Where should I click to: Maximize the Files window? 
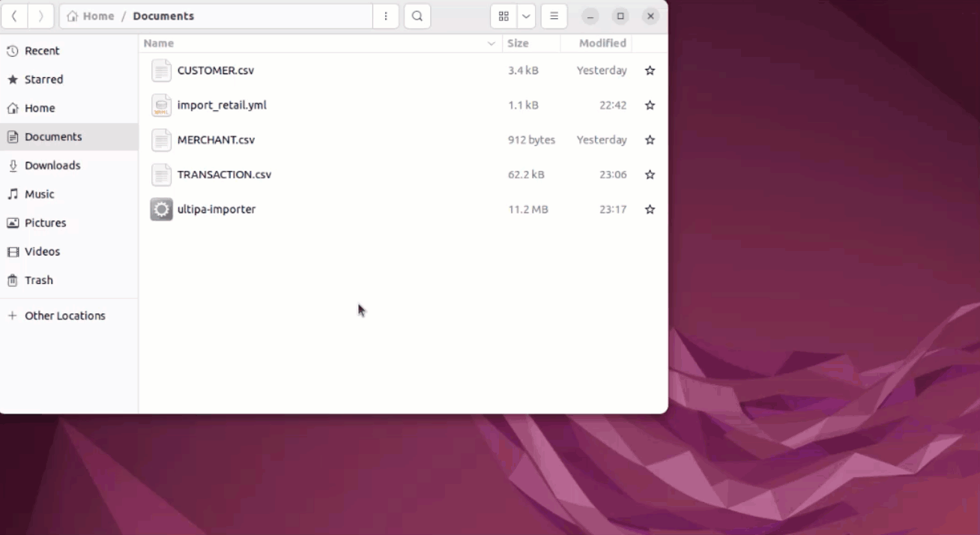620,16
